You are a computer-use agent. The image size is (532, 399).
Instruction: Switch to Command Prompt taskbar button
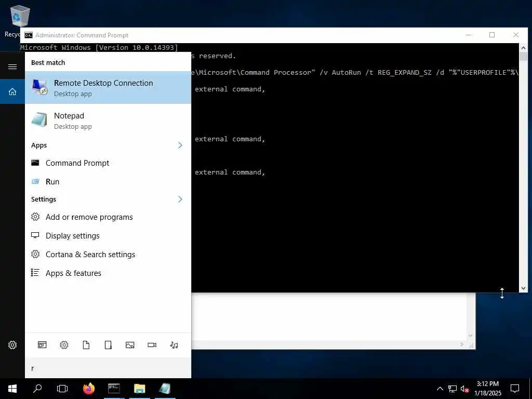point(114,389)
